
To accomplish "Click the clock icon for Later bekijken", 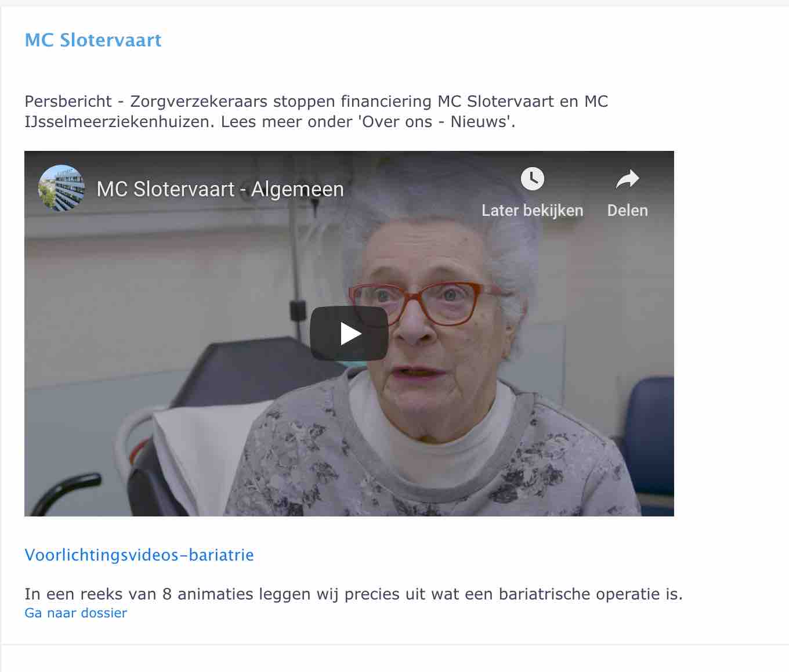I will click(x=532, y=179).
